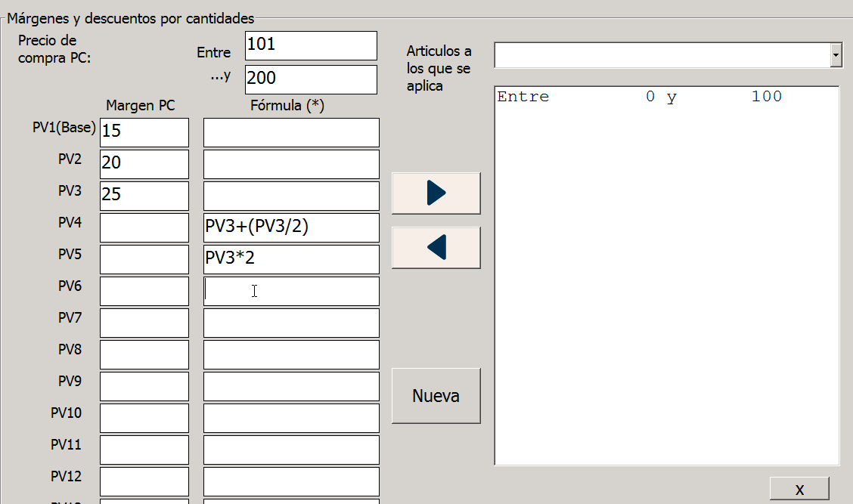The image size is (853, 504).
Task: Select the PV3 margin field with 25
Action: coord(144,196)
